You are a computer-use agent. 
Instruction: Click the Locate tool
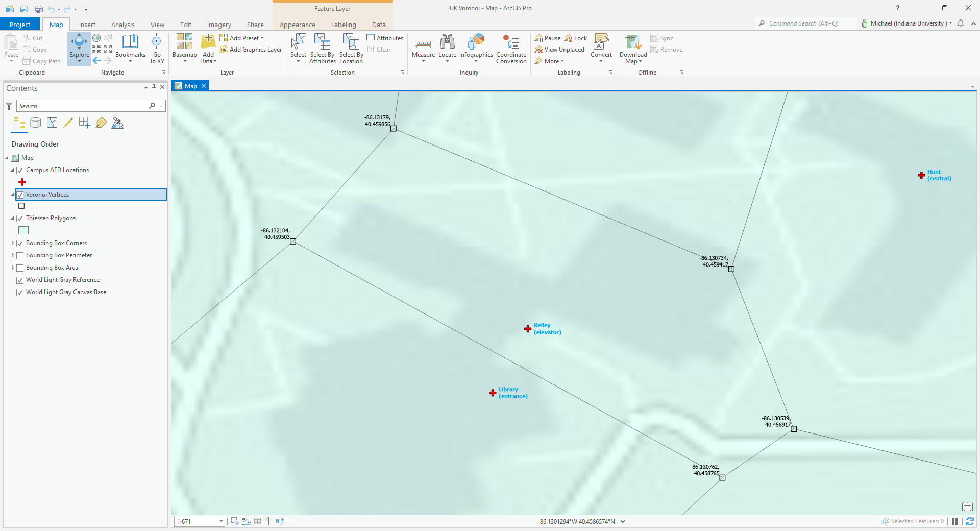(x=447, y=49)
